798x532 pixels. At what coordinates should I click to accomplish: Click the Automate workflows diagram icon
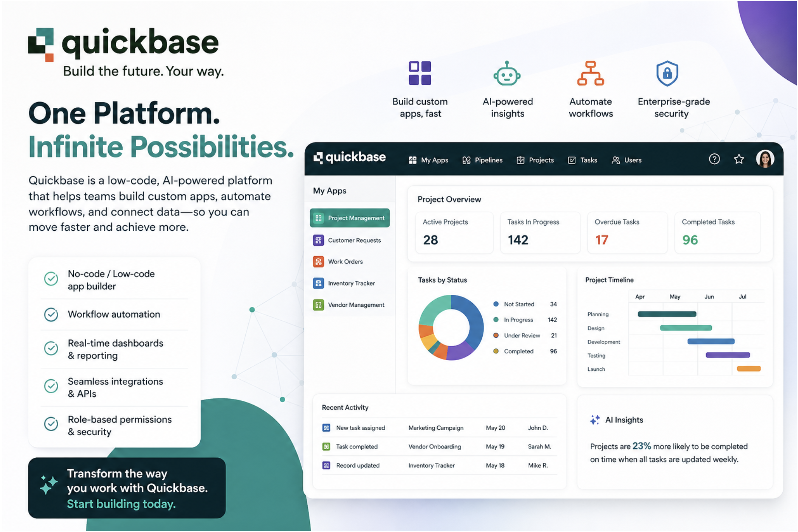pos(590,73)
